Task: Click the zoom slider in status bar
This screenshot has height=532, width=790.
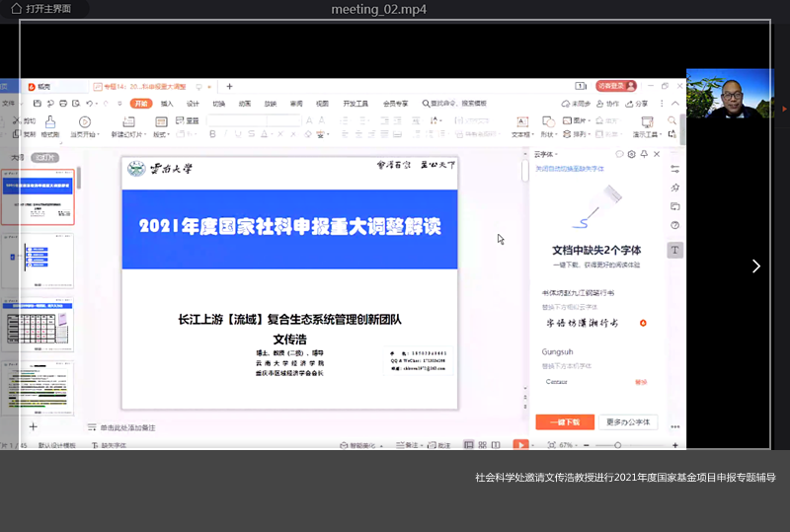Action: click(x=617, y=445)
